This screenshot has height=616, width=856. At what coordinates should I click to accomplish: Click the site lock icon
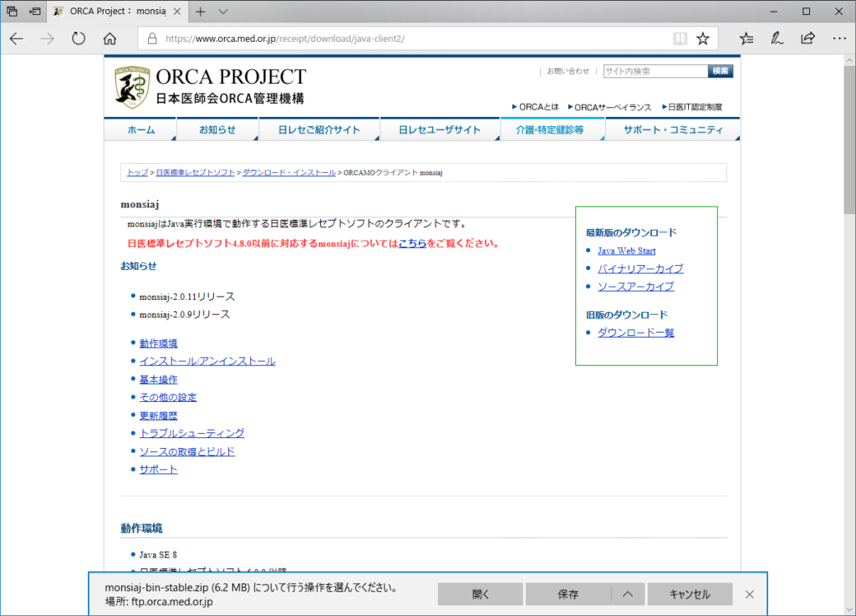(152, 38)
